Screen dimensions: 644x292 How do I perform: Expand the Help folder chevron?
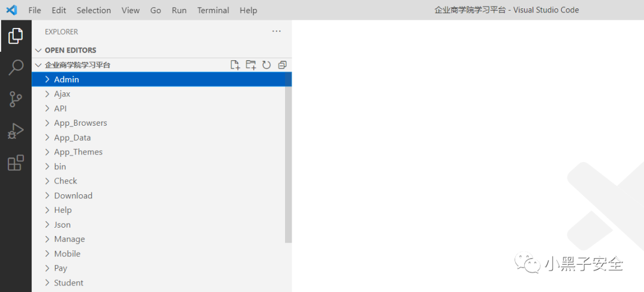47,210
